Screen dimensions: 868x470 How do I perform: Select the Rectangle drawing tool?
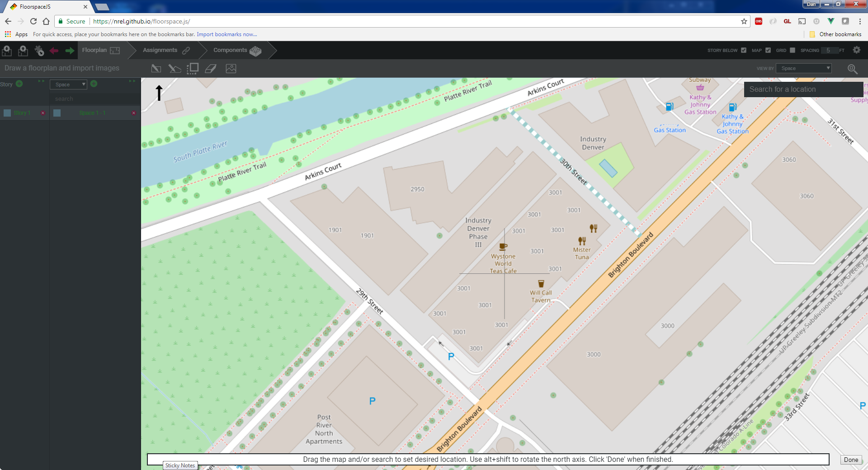(156, 68)
